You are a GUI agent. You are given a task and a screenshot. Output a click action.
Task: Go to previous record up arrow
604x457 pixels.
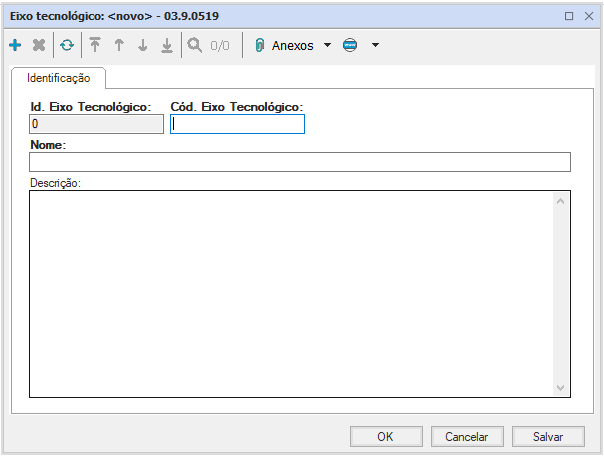coord(119,45)
